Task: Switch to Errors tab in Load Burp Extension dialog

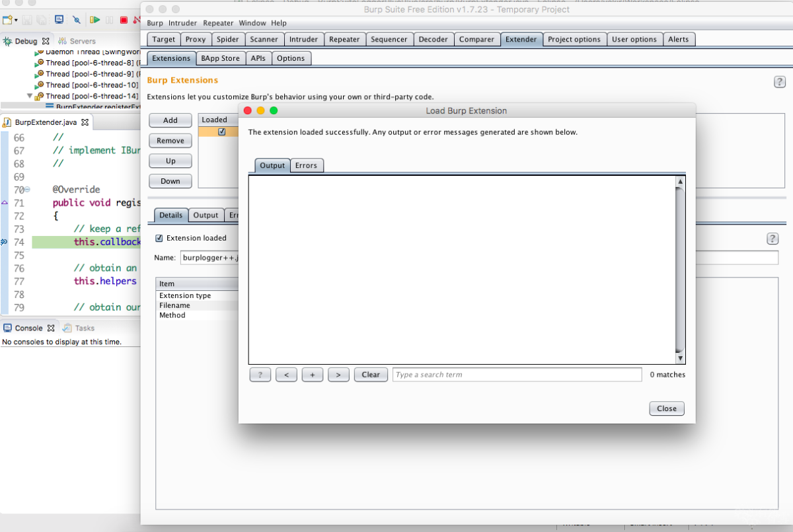Action: click(x=306, y=165)
